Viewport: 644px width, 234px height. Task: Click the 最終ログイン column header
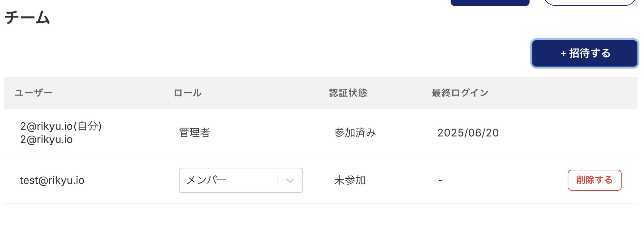click(x=460, y=93)
